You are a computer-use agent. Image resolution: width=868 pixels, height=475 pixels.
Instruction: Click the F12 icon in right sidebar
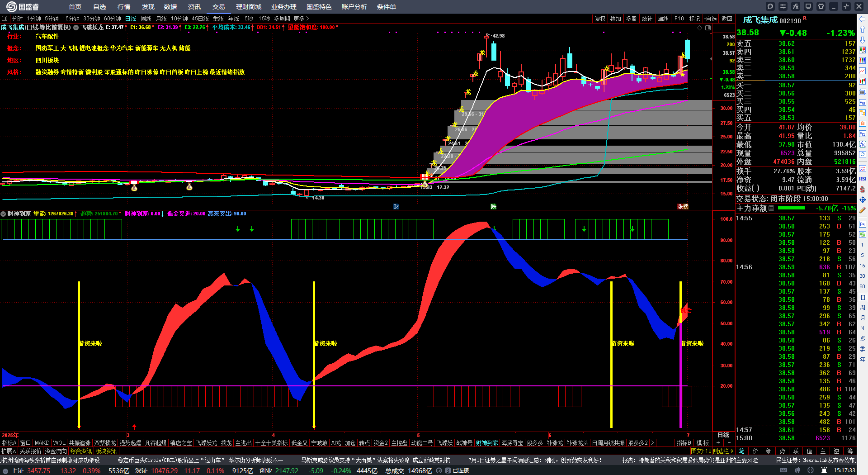(863, 134)
